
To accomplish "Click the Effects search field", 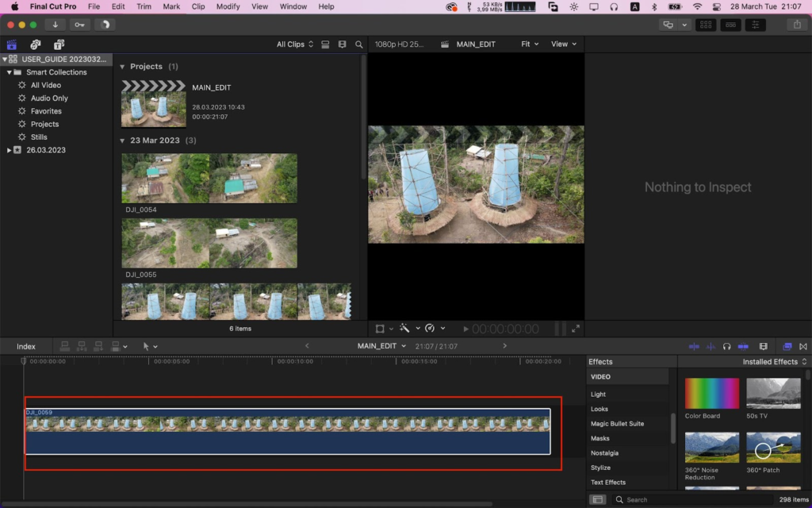I will pos(691,500).
